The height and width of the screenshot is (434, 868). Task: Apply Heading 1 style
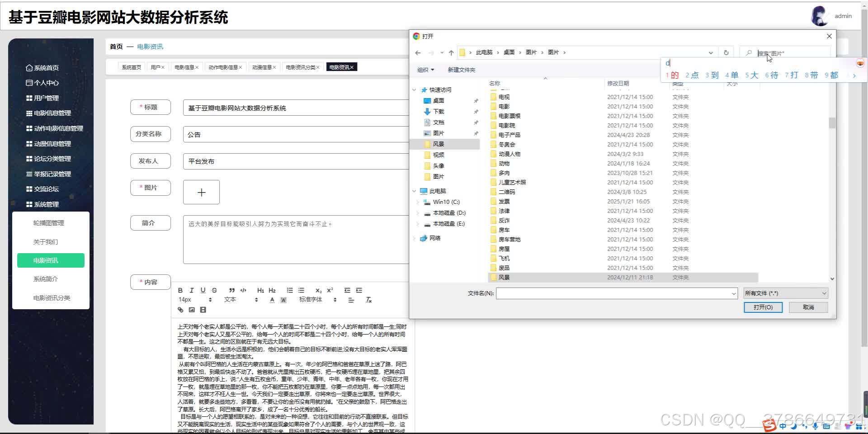[x=260, y=290]
